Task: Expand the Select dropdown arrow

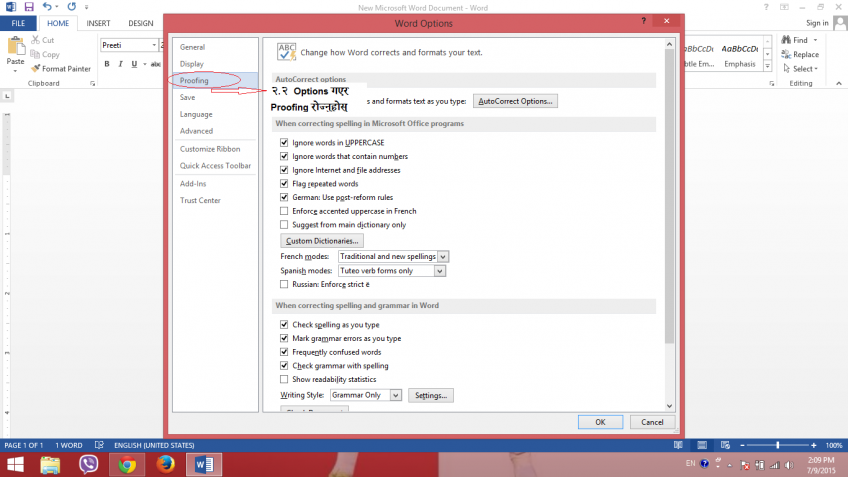Action: click(x=816, y=69)
